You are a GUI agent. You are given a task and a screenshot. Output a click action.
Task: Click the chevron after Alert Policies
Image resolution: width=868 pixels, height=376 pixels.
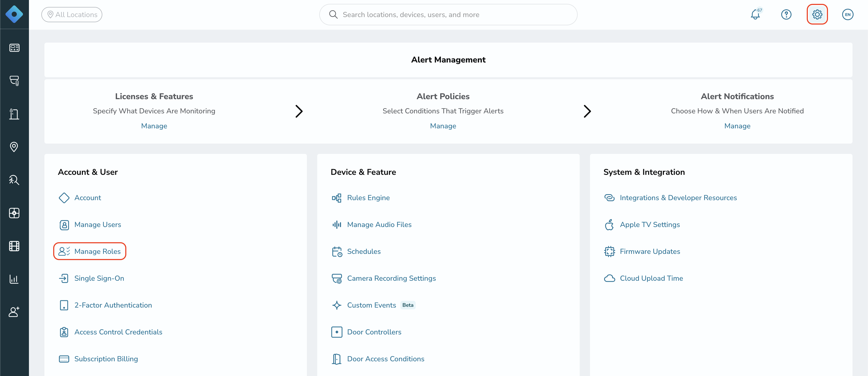tap(587, 111)
